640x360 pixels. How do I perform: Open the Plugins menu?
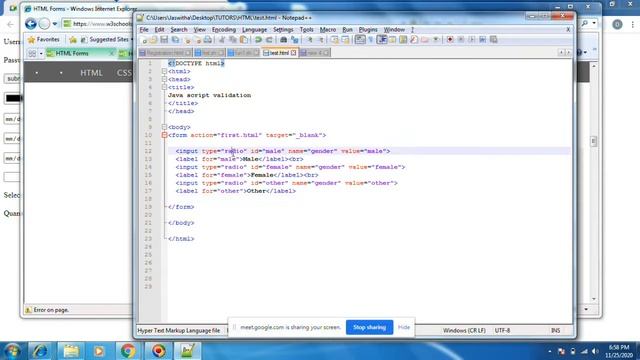point(368,30)
